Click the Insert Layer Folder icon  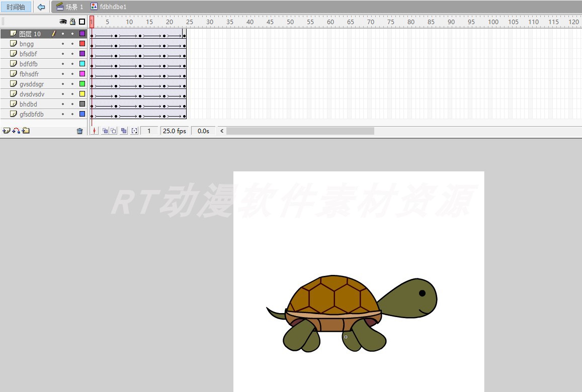[25, 130]
